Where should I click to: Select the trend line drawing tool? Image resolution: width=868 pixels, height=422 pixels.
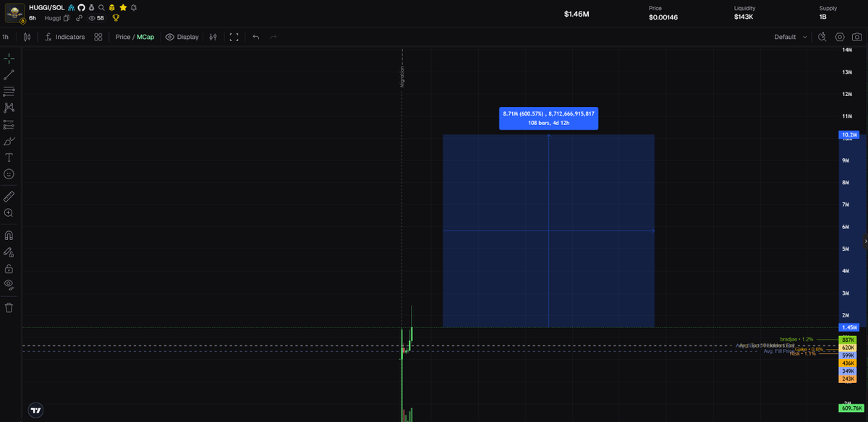pyautogui.click(x=9, y=75)
